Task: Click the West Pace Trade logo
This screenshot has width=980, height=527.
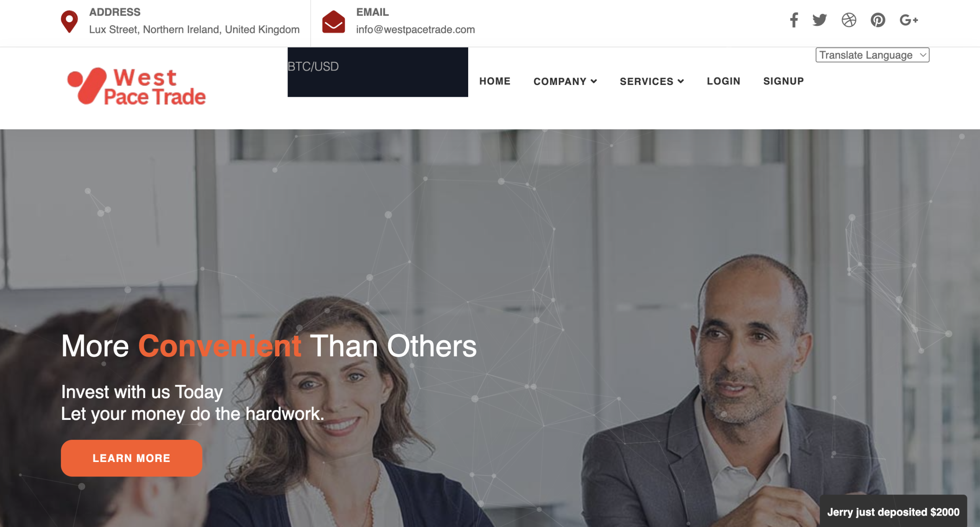Action: point(136,86)
